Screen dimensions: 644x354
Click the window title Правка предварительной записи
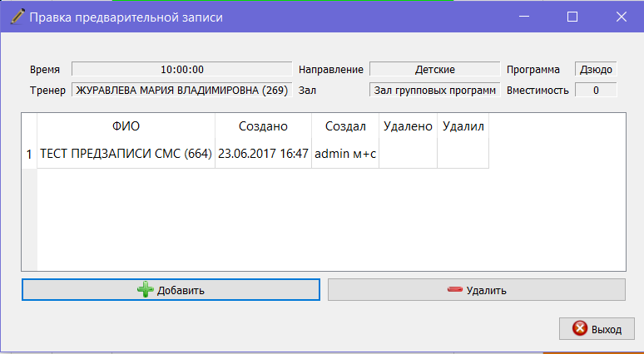click(126, 17)
